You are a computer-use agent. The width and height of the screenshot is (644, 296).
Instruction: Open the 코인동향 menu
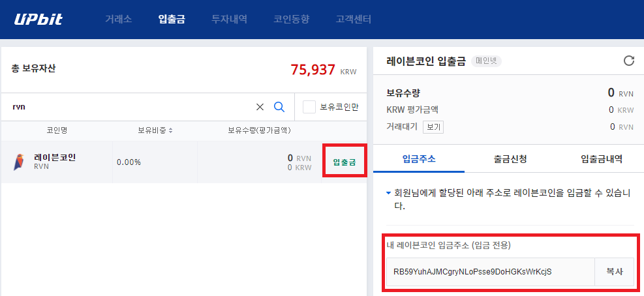(291, 20)
